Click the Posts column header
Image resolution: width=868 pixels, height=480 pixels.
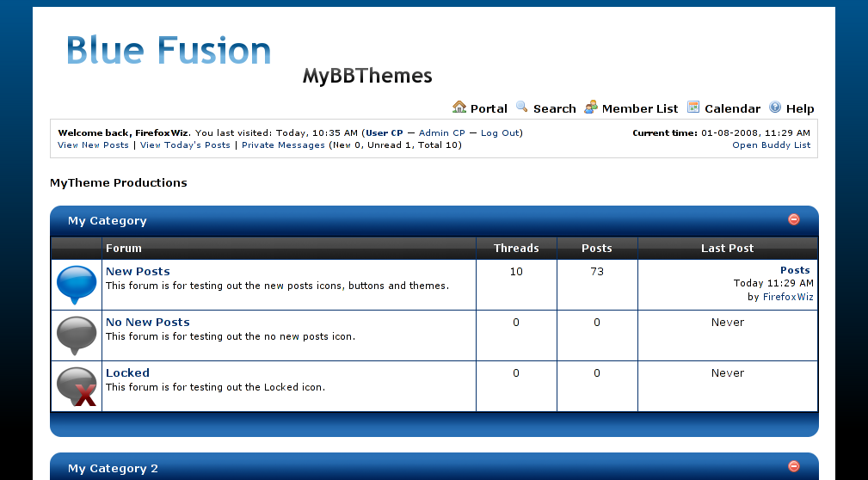pyautogui.click(x=597, y=248)
